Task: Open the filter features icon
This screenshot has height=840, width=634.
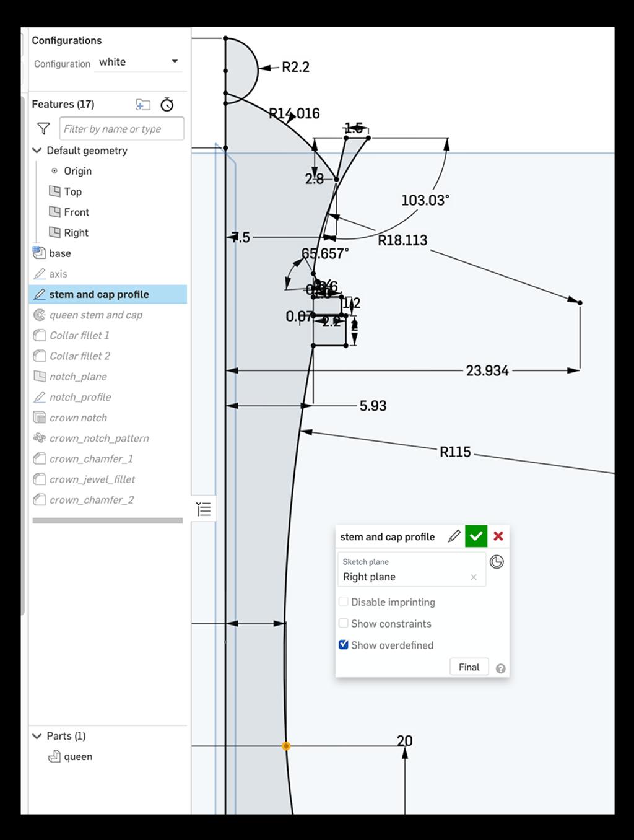Action: [x=43, y=128]
